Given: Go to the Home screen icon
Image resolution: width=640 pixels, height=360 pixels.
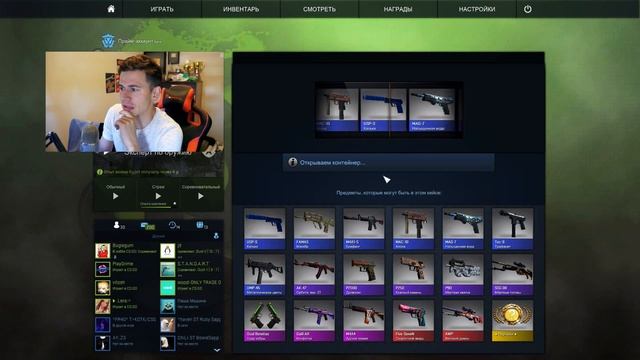Looking at the screenshot, I should tap(111, 9).
